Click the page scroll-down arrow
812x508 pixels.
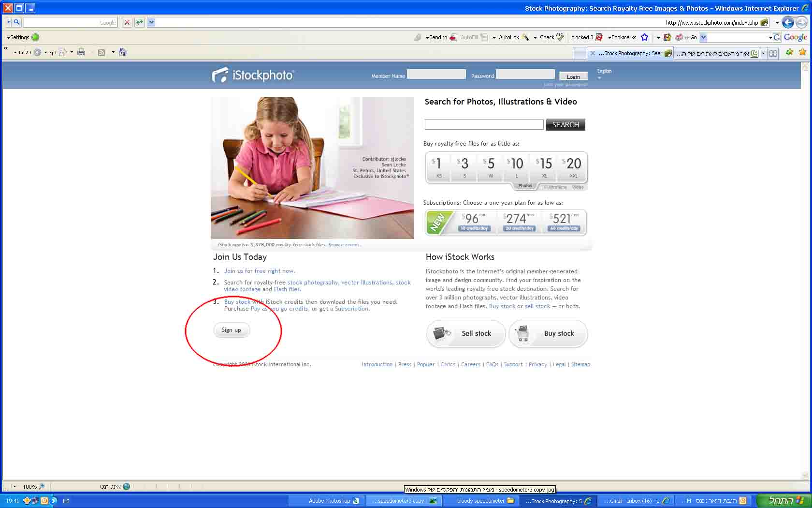tap(805, 476)
